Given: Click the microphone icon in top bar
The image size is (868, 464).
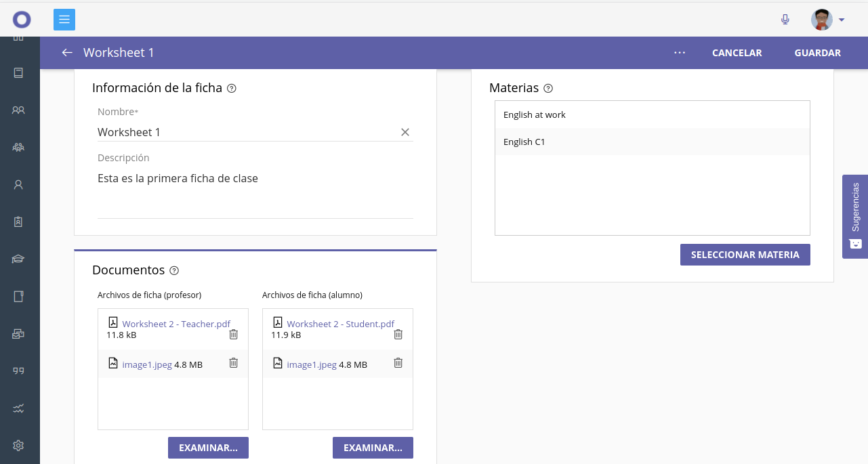Looking at the screenshot, I should pyautogui.click(x=785, y=20).
